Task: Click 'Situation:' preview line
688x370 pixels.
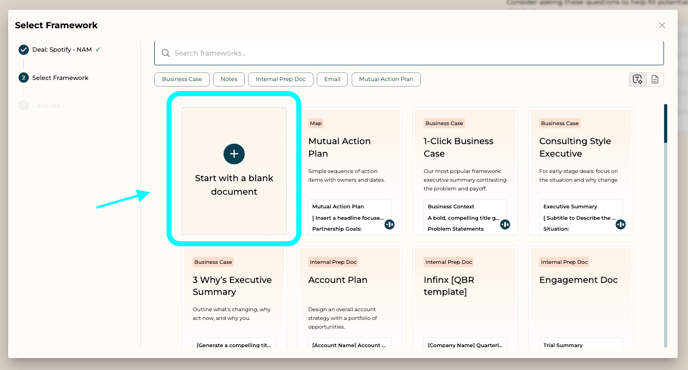Action: (556, 229)
